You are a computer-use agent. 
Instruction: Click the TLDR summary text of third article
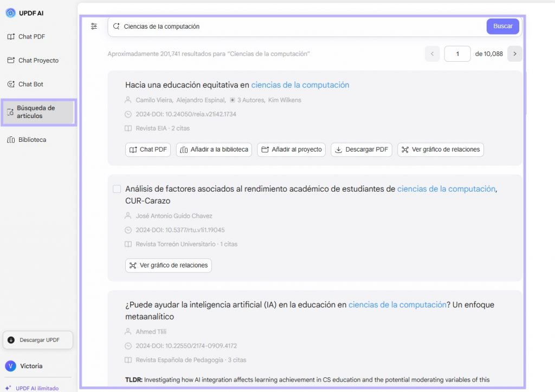click(307, 380)
